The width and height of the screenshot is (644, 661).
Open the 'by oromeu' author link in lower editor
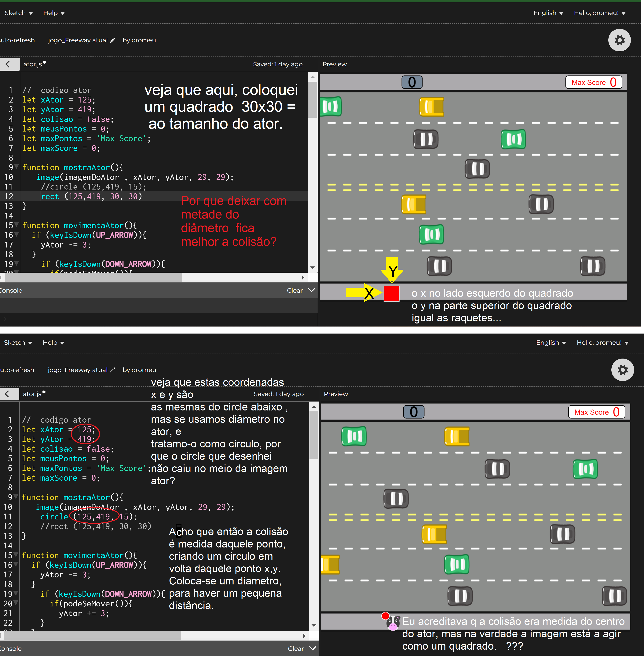click(x=139, y=370)
